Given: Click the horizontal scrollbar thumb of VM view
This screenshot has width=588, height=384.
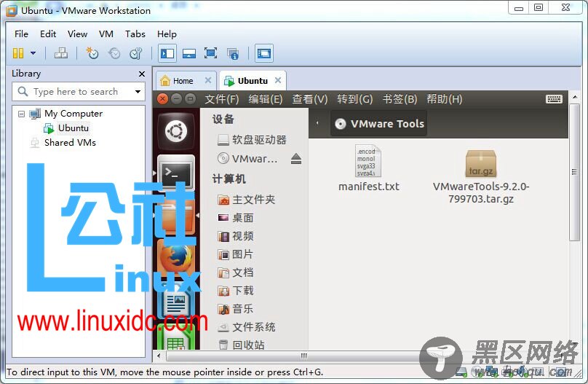Looking at the screenshot, I should (303, 356).
